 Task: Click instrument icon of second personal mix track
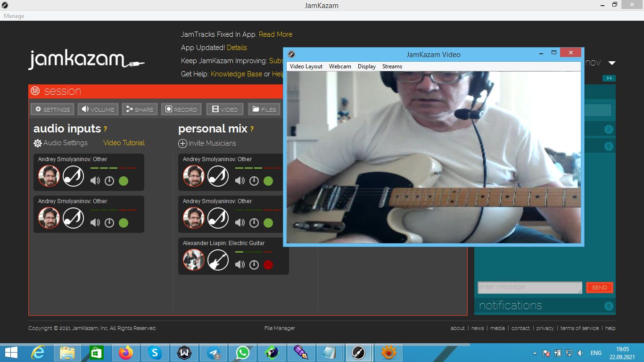(x=218, y=218)
